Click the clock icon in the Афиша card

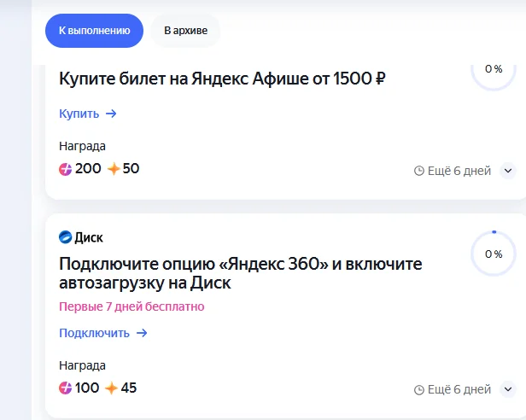click(419, 171)
